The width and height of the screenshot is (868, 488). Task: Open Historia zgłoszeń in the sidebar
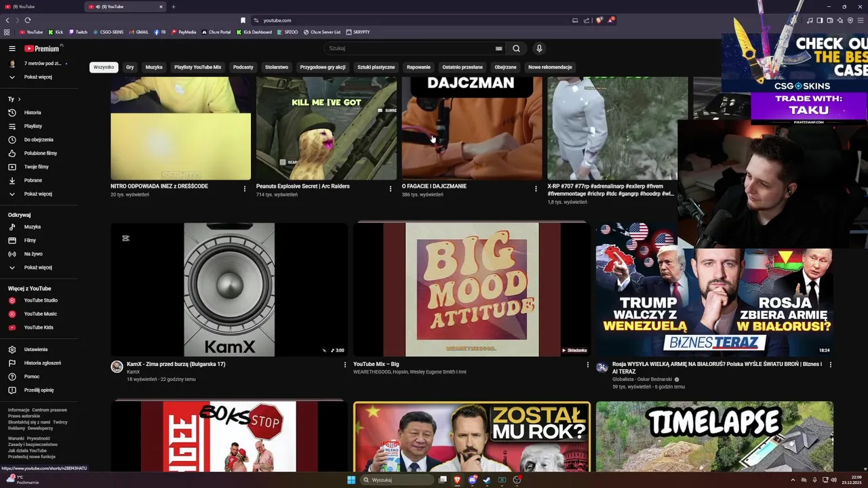click(x=42, y=363)
